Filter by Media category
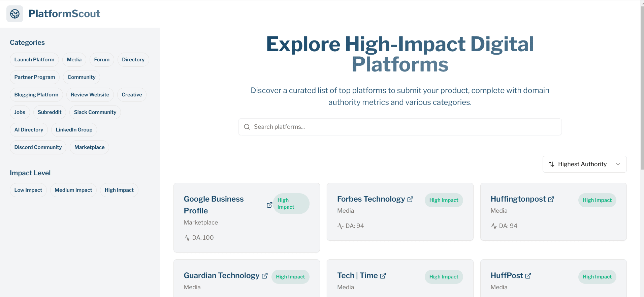 74,60
